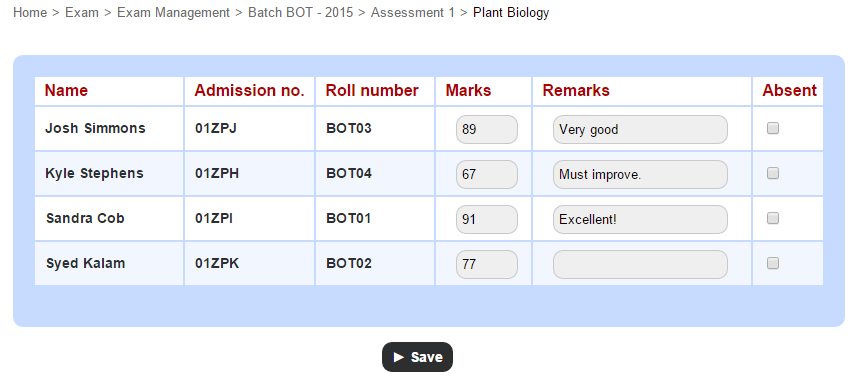Screen dimensions: 853x380
Task: Click the Save button
Action: click(x=417, y=357)
